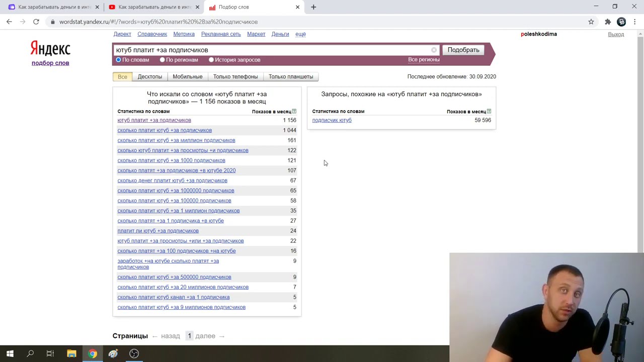
Task: Switch to the Все device tab
Action: (122, 76)
